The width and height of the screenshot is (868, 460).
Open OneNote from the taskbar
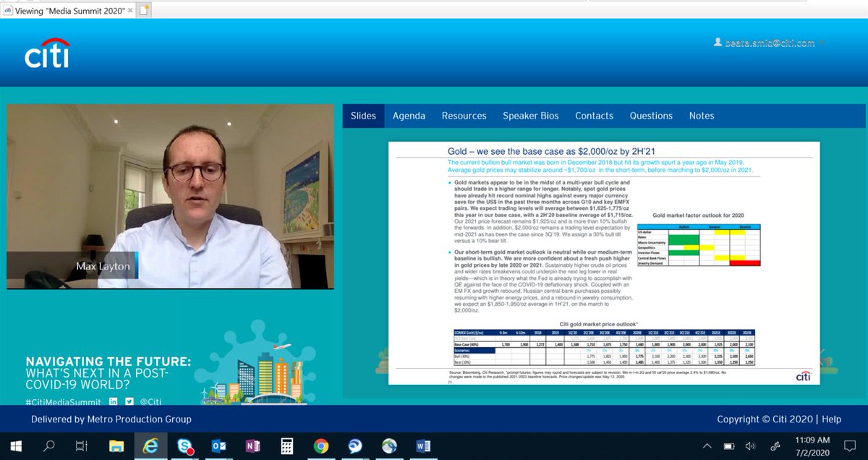click(x=252, y=446)
